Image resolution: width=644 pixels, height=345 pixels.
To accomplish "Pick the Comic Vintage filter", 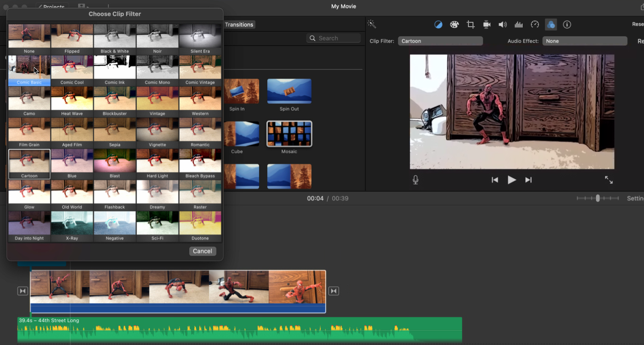I will tap(200, 71).
